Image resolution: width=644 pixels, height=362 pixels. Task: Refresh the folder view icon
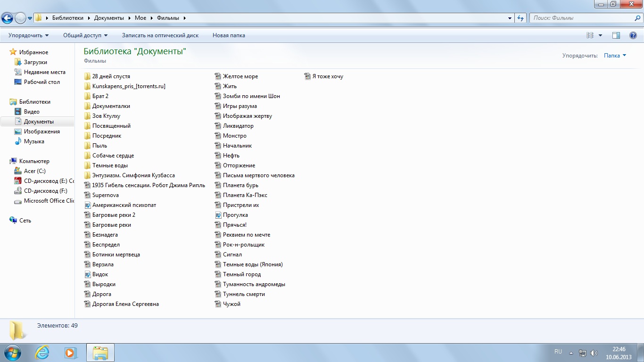coord(520,18)
